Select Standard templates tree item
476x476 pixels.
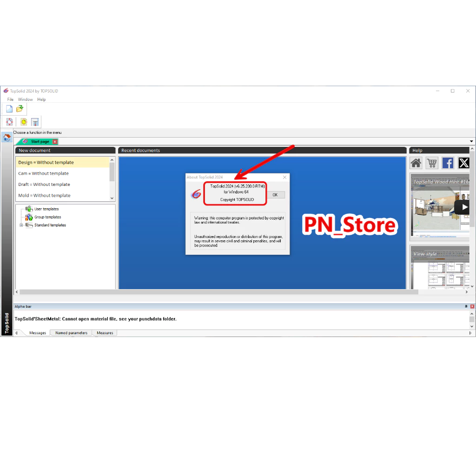coord(50,225)
